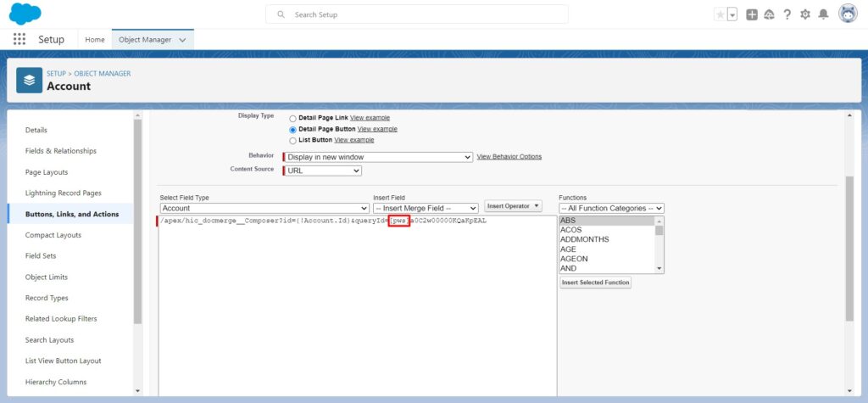Open the Setup gear icon
Image resolution: width=868 pixels, height=403 pixels.
(805, 15)
